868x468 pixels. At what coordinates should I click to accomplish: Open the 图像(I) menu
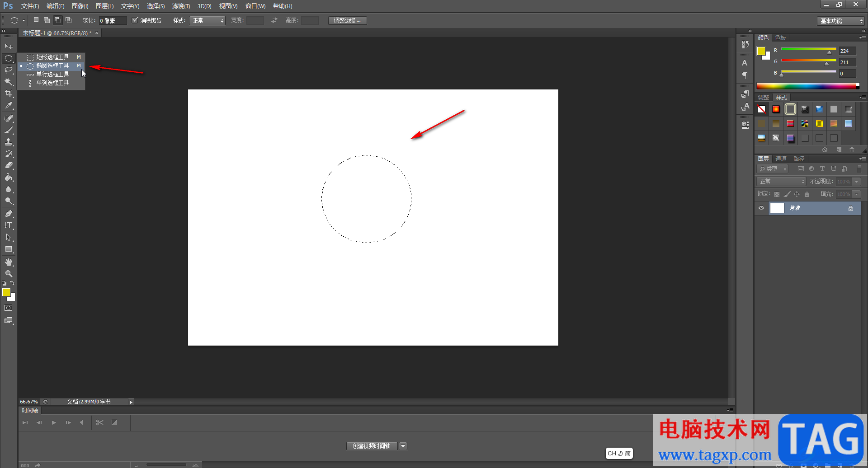tap(80, 6)
